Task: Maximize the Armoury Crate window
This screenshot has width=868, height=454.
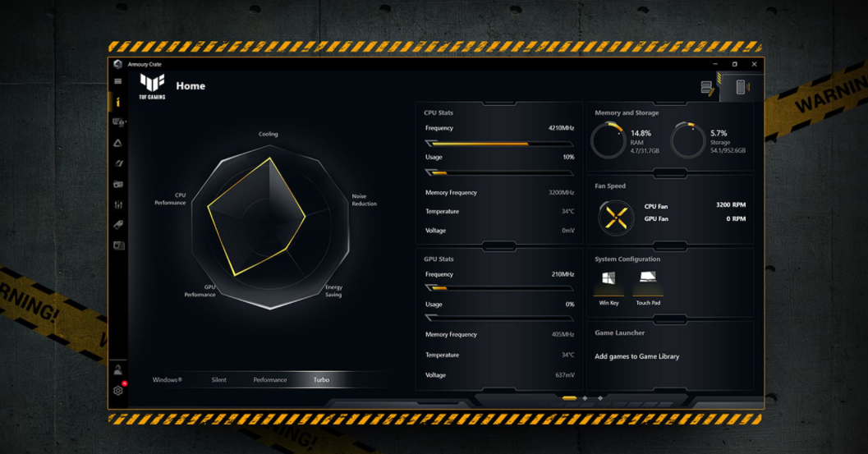Action: pos(735,64)
